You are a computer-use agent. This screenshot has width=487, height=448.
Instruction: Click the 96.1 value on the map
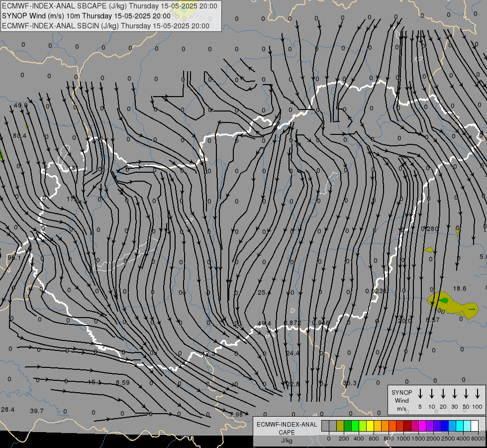coord(14,258)
